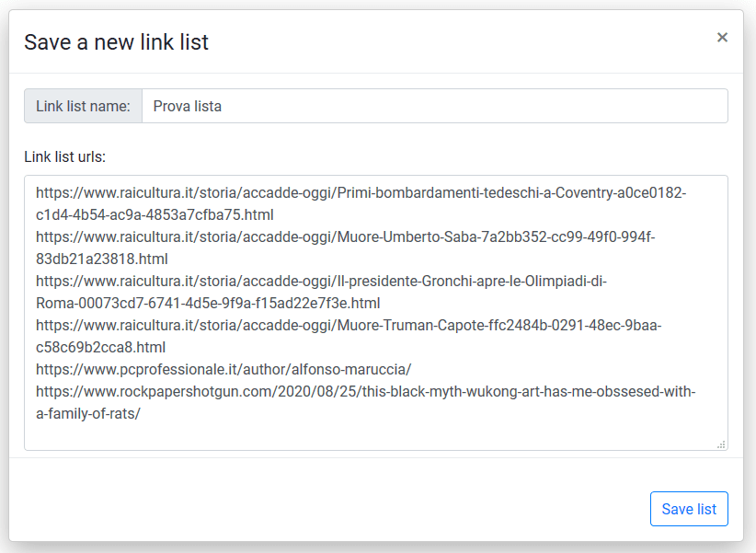
Task: Grab the textarea resize handle corner
Action: (x=721, y=444)
